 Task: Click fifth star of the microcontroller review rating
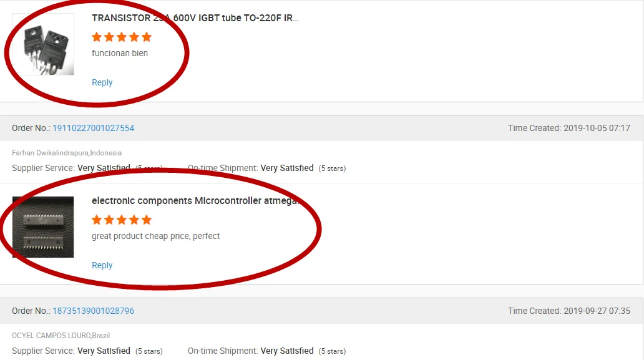[x=147, y=220]
